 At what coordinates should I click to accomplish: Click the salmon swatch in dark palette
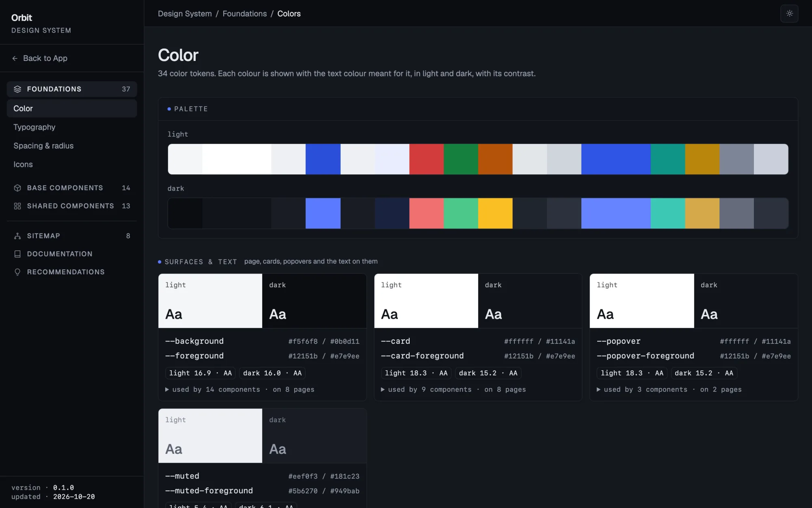426,213
